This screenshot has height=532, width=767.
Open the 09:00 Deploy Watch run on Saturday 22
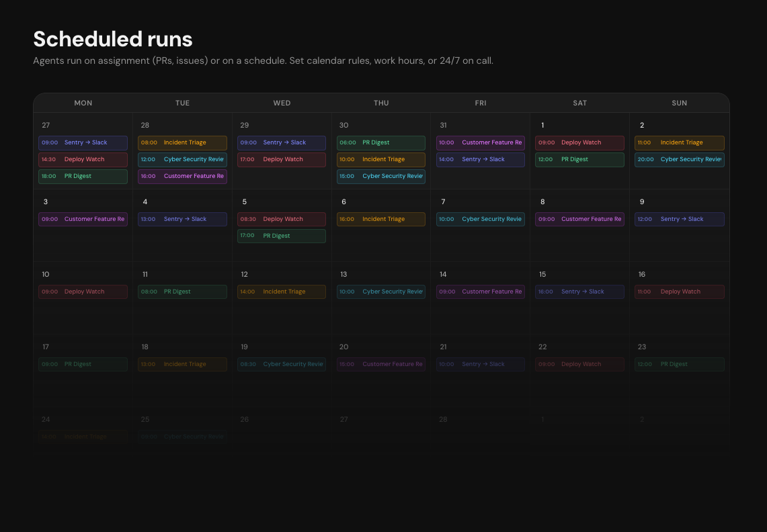click(x=579, y=364)
